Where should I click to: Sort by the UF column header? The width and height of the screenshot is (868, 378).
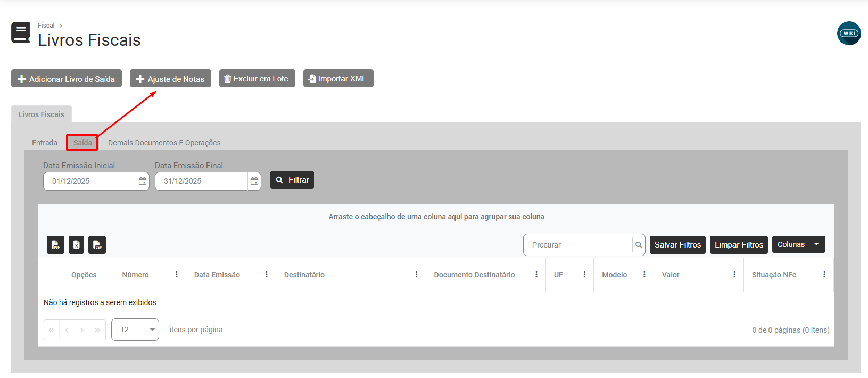pyautogui.click(x=558, y=275)
